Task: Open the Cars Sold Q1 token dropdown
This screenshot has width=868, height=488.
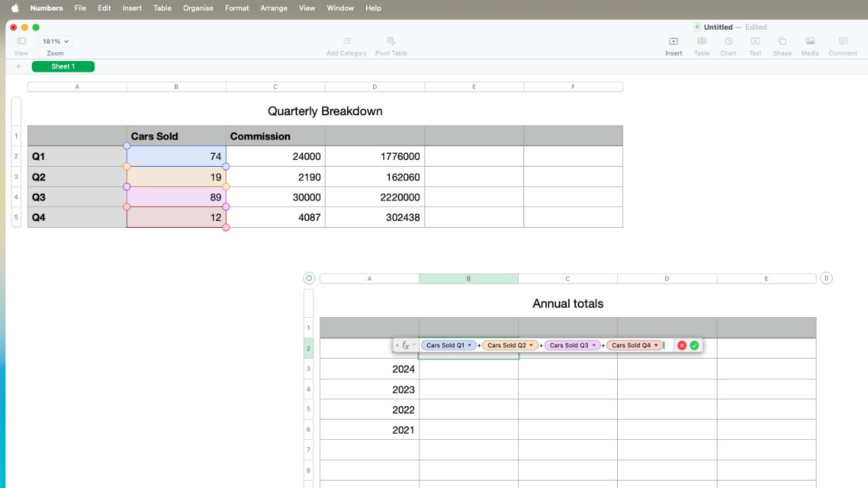Action: tap(469, 345)
